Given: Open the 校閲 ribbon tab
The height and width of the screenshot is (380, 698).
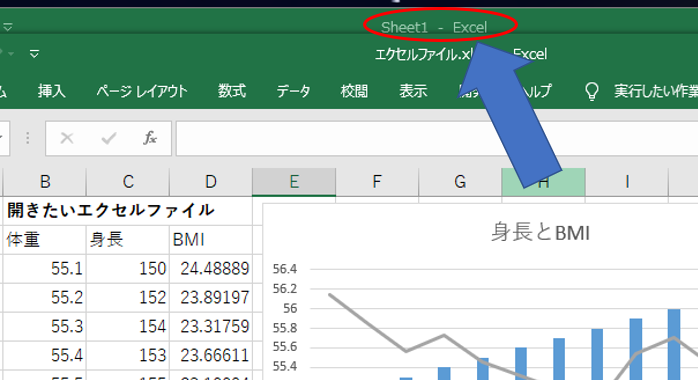Looking at the screenshot, I should (354, 91).
